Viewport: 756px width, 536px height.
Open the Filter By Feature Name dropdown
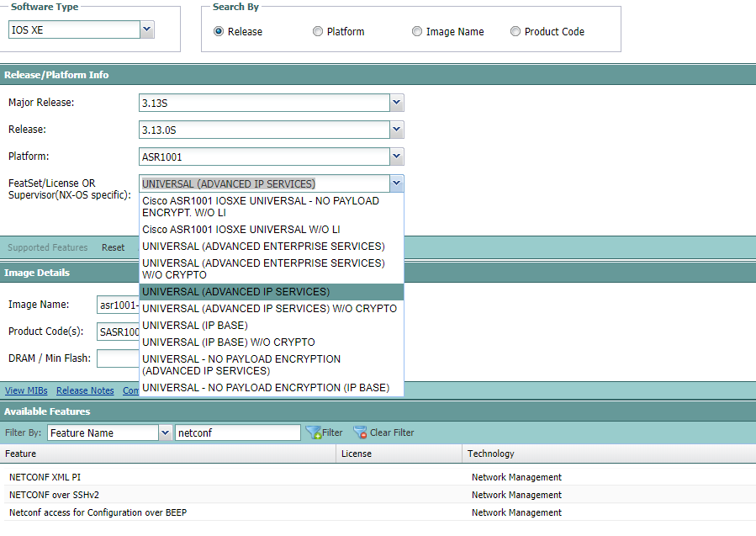pos(165,433)
